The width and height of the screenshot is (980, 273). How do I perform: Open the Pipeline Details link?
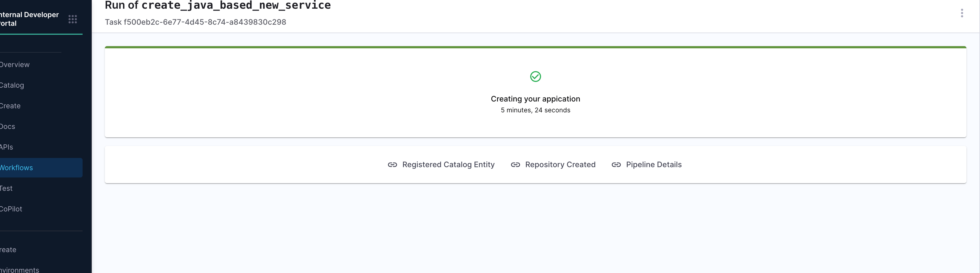tap(654, 165)
